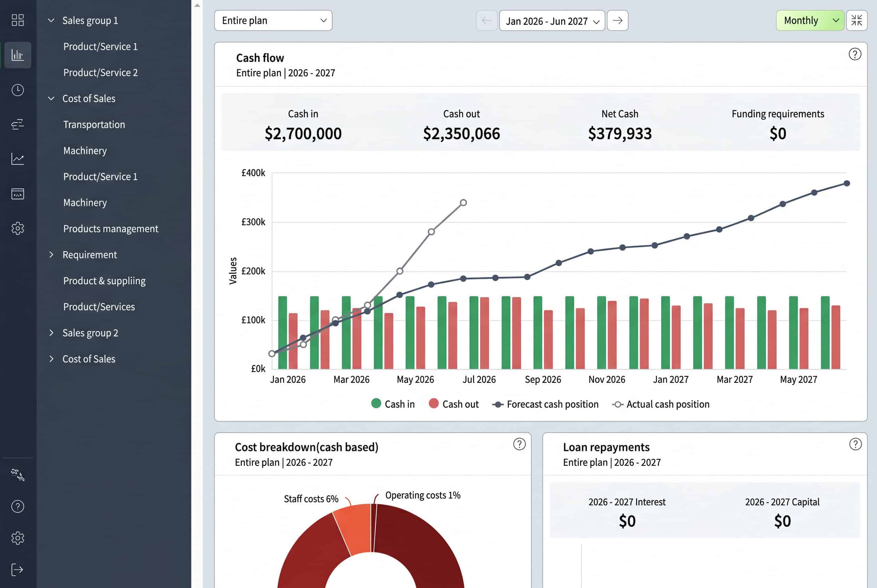Image resolution: width=877 pixels, height=588 pixels.
Task: Select Transportation in the sidebar
Action: pos(94,124)
